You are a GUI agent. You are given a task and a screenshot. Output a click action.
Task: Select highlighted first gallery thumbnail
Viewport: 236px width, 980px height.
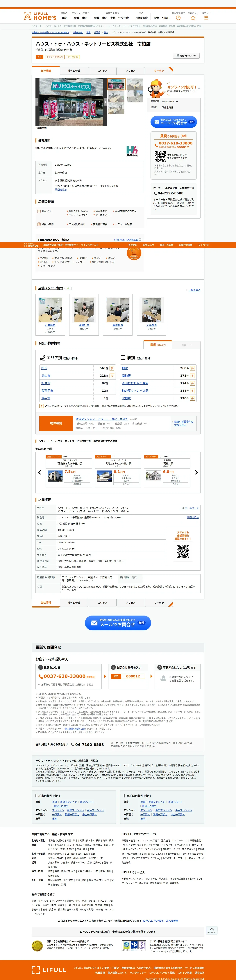coord(116,84)
